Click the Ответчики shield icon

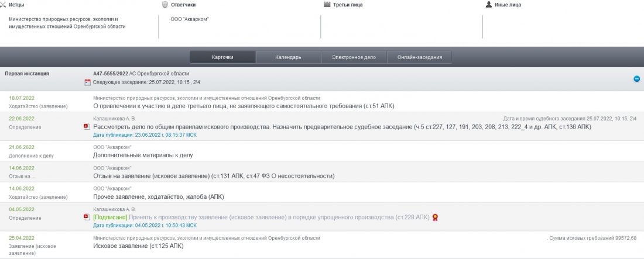coord(165,5)
